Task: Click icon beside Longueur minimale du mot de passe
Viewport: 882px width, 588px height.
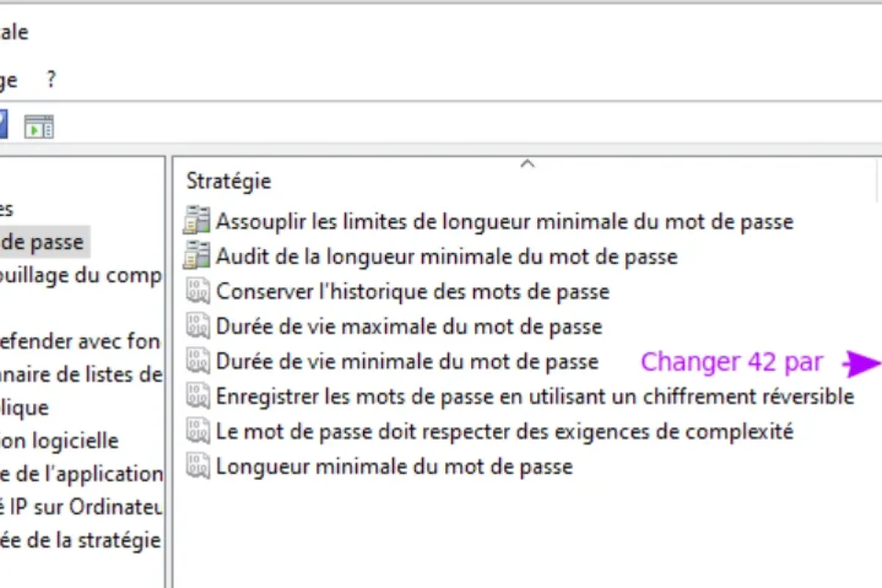Action: 197,467
